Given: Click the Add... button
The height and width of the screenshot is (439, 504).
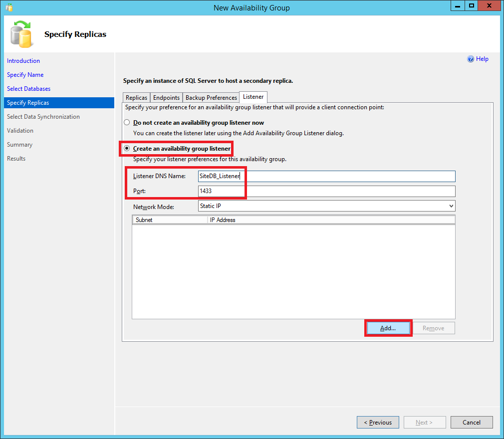Looking at the screenshot, I should pyautogui.click(x=388, y=328).
